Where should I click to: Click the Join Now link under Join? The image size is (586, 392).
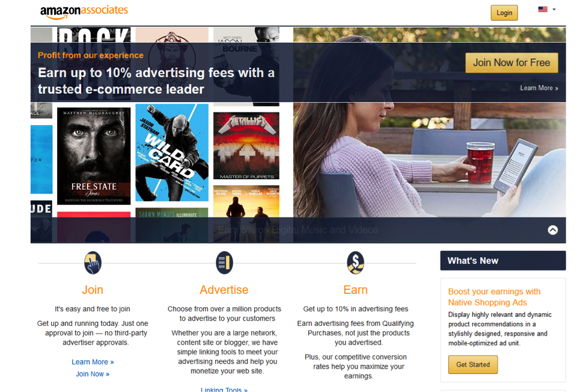(93, 374)
